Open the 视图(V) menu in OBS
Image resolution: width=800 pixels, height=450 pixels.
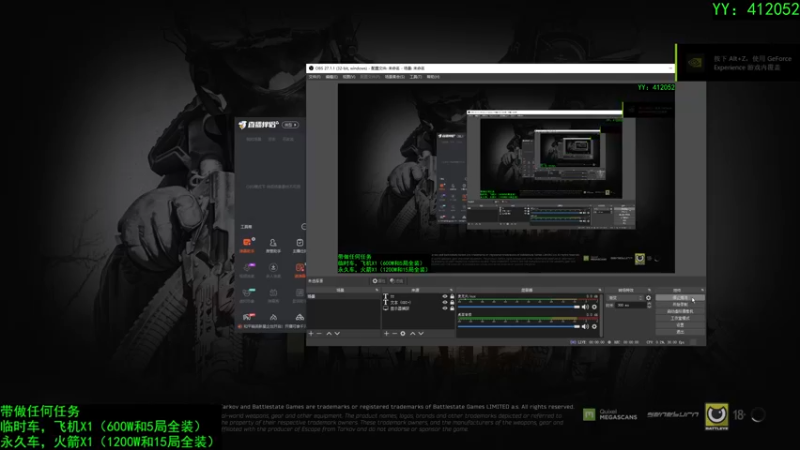[x=349, y=77]
